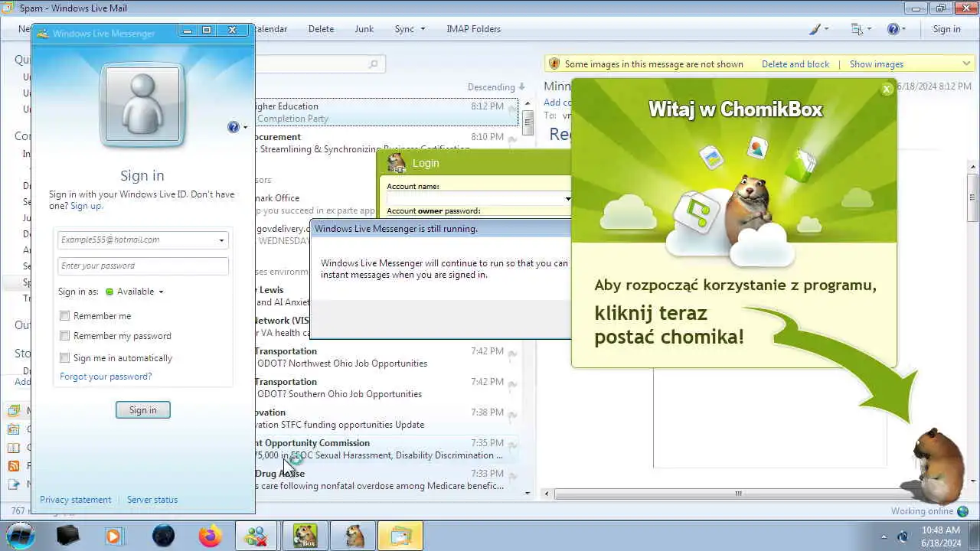Viewport: 980px width, 551px height.
Task: Flag the 7:35 PM EEOC message
Action: tap(512, 445)
